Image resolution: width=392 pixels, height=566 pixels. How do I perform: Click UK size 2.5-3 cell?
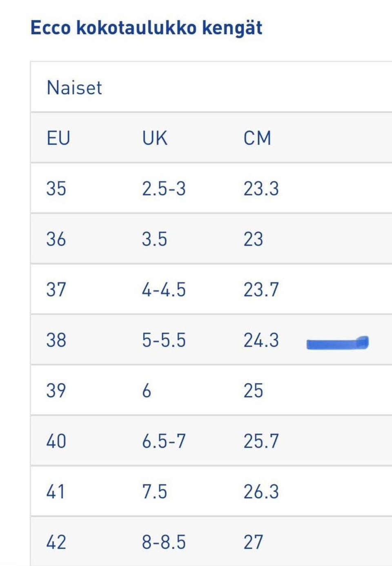click(164, 189)
